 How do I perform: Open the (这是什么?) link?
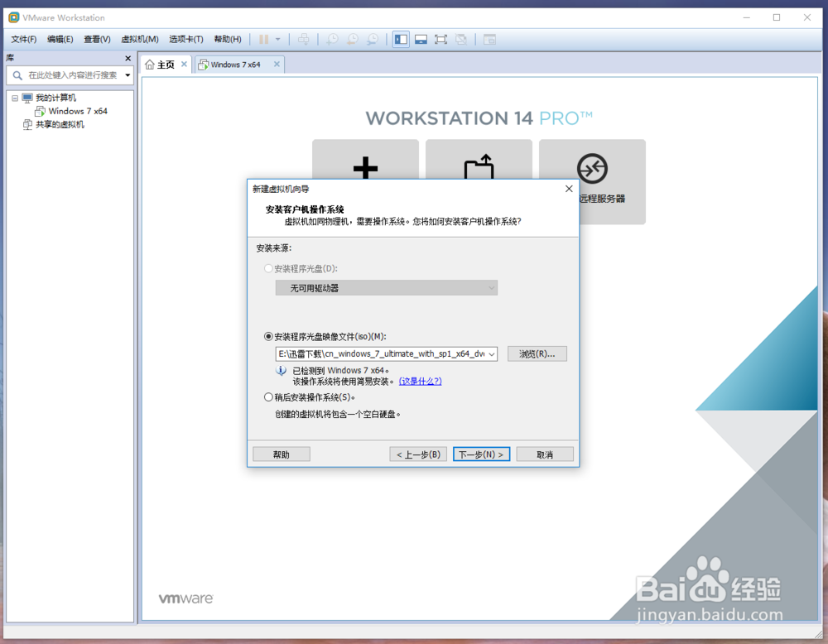(421, 381)
